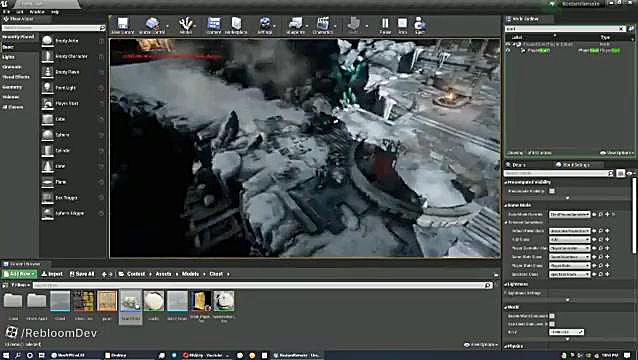This screenshot has width=638, height=360.
Task: Open the Settings toolbar icon
Action: point(265,26)
